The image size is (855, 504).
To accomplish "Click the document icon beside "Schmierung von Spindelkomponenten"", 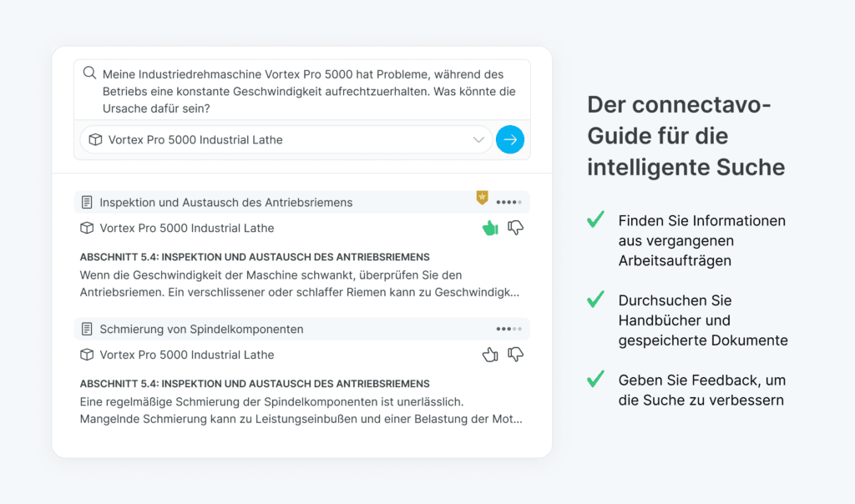I will [87, 329].
